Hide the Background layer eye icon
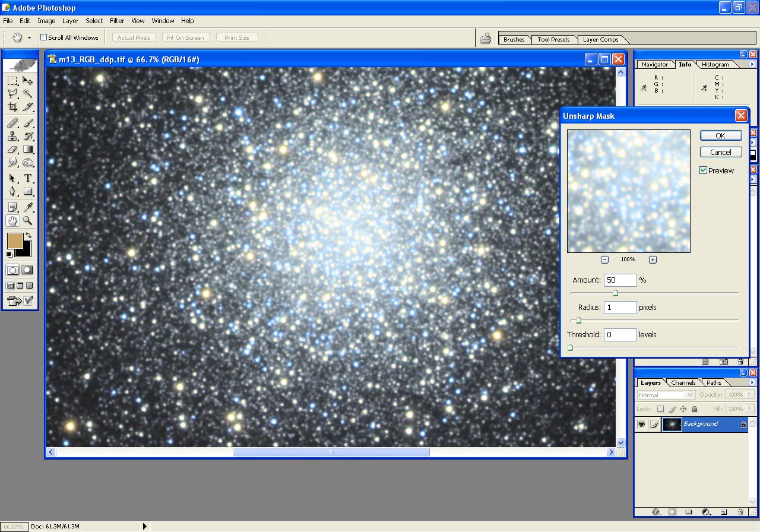This screenshot has height=532, width=760. click(641, 424)
